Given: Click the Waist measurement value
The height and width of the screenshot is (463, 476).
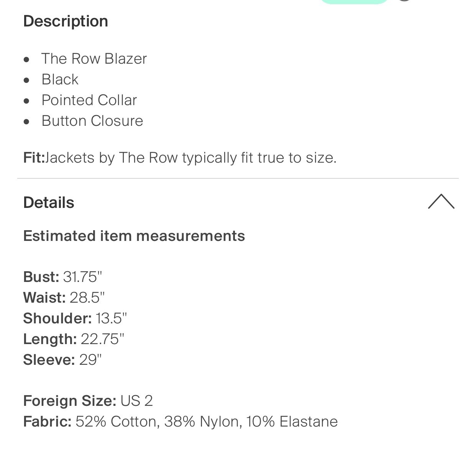Looking at the screenshot, I should (88, 297).
